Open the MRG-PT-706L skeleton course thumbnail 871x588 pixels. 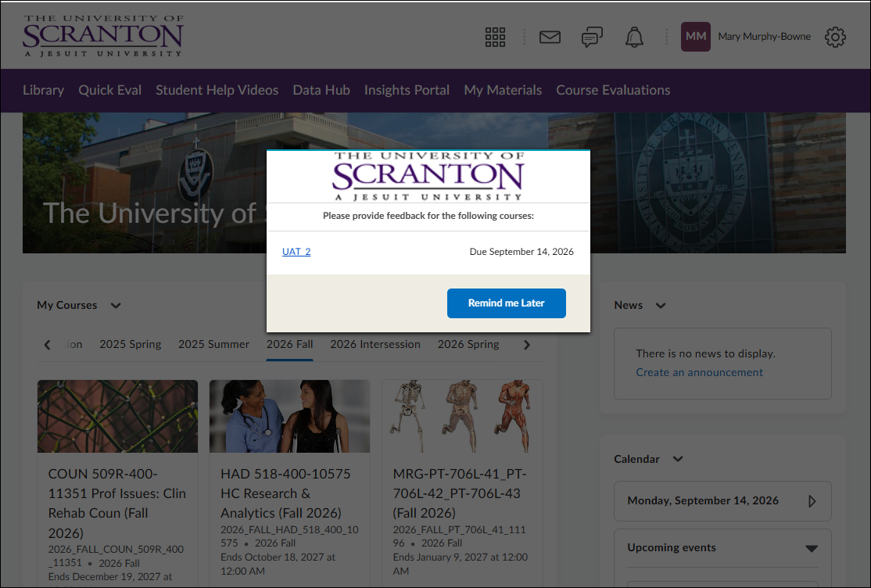tap(462, 416)
